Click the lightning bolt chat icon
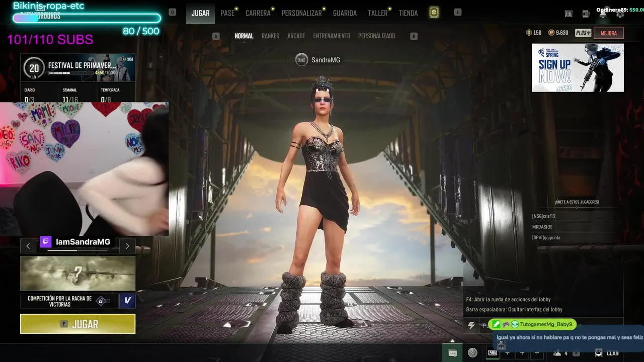This screenshot has height=362, width=644. 471,325
